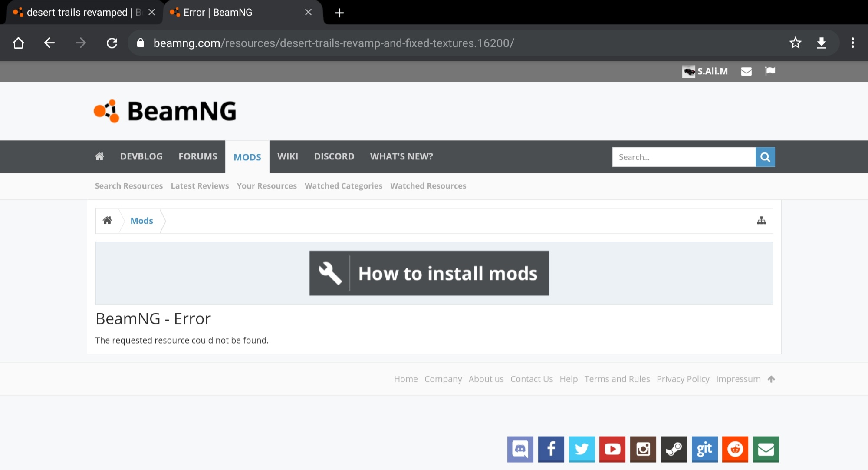This screenshot has width=868, height=470.
Task: Click the browser download icon
Action: click(x=821, y=43)
